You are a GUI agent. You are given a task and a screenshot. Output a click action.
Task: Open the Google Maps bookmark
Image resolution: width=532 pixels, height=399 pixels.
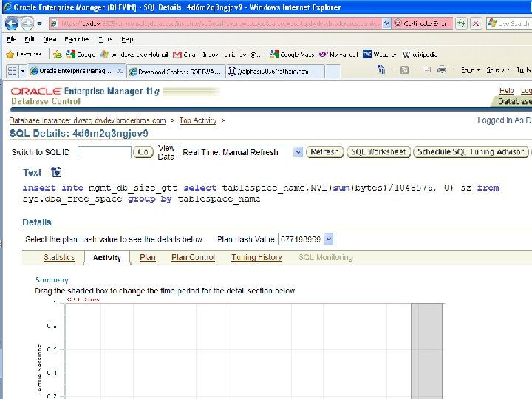click(292, 54)
